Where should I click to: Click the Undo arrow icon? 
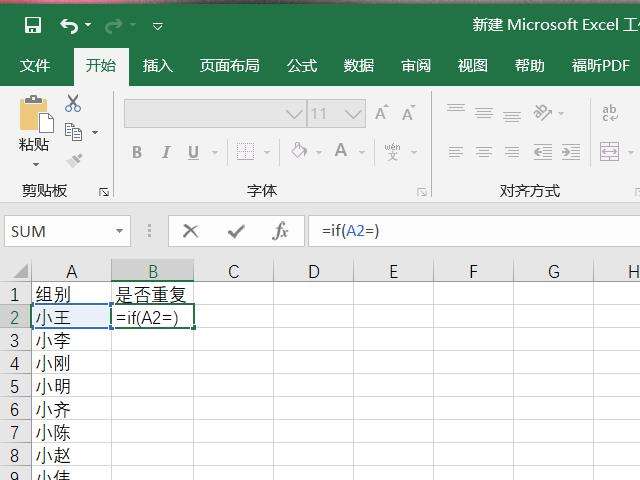click(69, 25)
